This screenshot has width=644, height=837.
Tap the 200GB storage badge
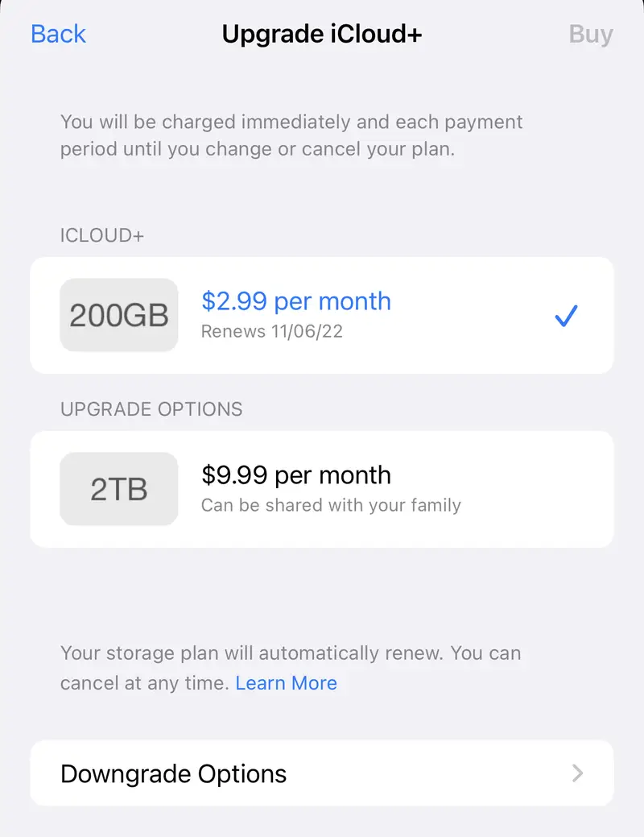click(119, 315)
